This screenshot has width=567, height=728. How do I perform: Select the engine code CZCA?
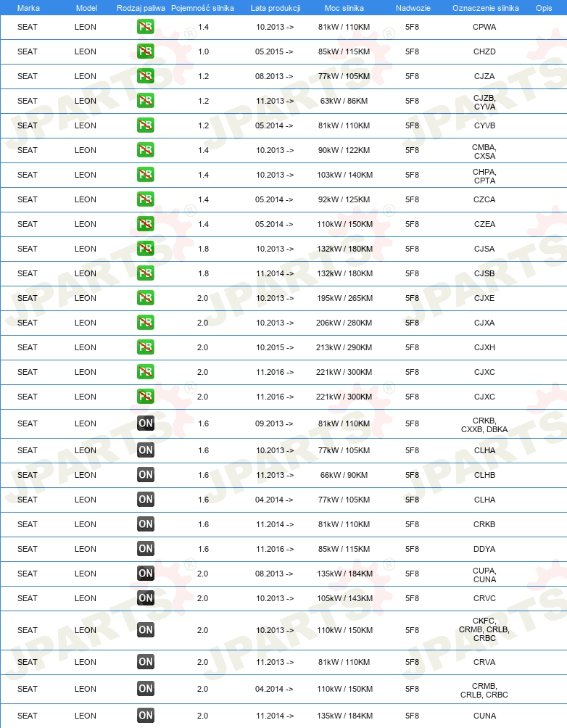click(484, 199)
